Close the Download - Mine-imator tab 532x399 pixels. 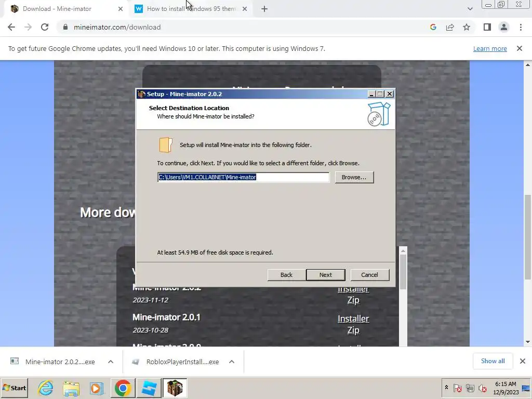tap(121, 9)
